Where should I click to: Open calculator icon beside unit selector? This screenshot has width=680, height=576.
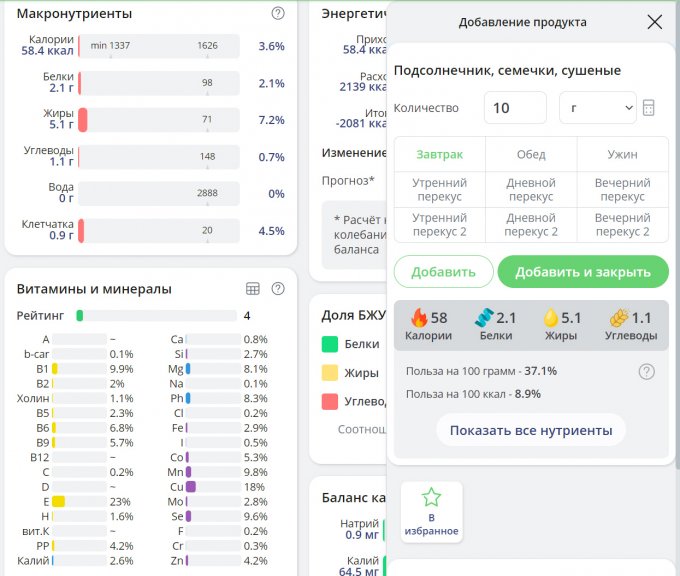(649, 108)
